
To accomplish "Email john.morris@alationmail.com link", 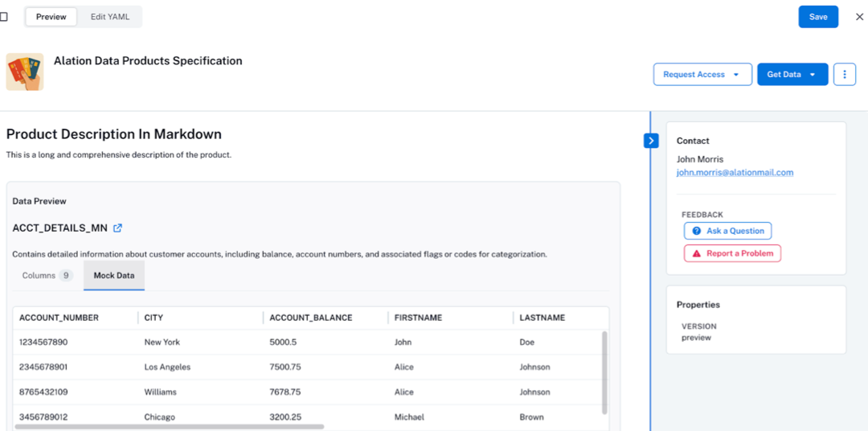I will pos(735,172).
